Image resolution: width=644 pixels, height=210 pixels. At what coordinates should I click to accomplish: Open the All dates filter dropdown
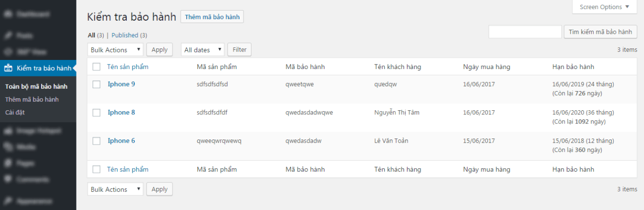coord(203,50)
